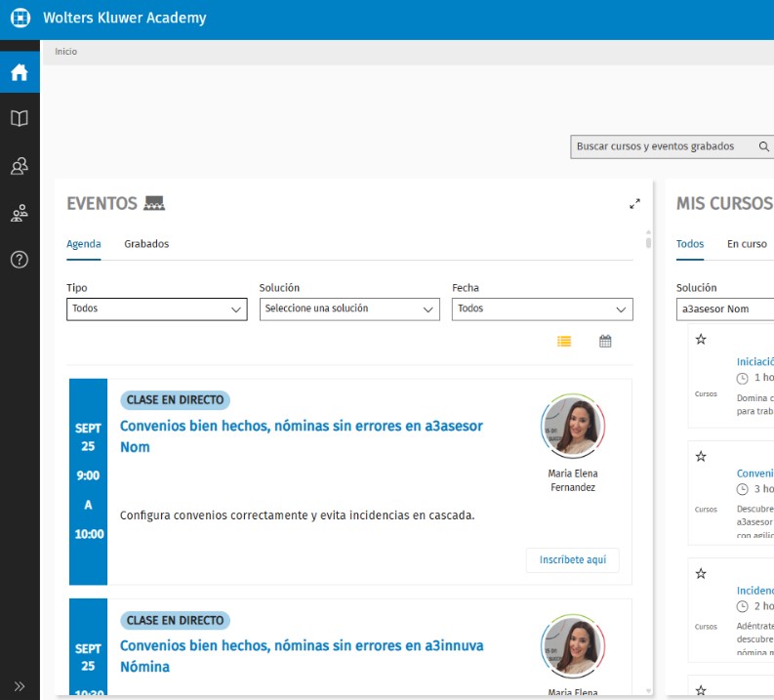Image resolution: width=774 pixels, height=700 pixels.
Task: Open the Conveni course link
Action: click(755, 474)
